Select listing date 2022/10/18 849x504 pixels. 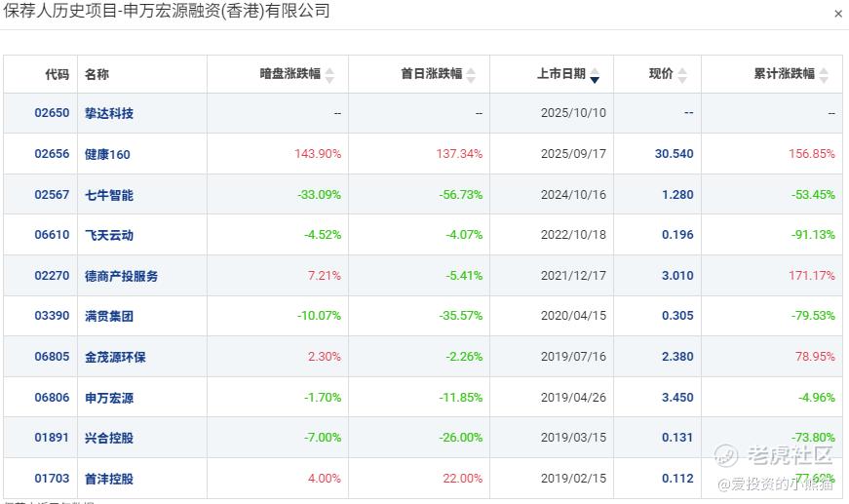click(x=573, y=235)
